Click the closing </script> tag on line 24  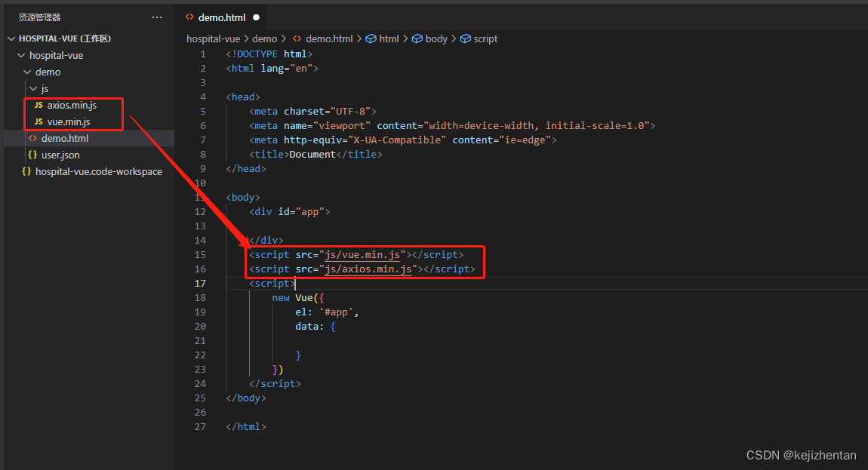pos(275,384)
